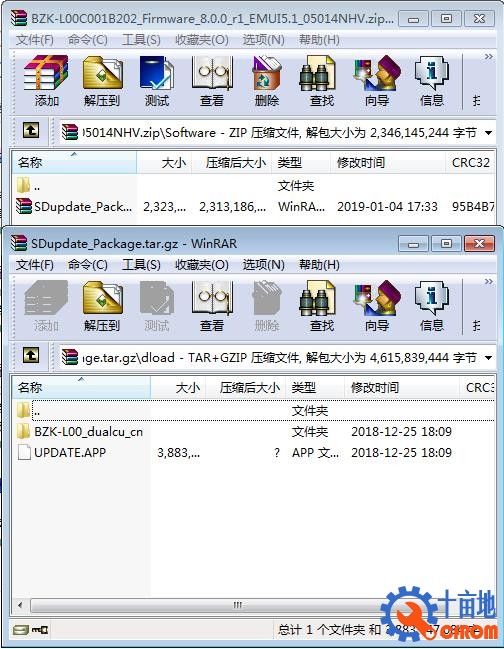
Task: Select parent folder '..' in SDupdate_Package window
Action: pyautogui.click(x=254, y=411)
